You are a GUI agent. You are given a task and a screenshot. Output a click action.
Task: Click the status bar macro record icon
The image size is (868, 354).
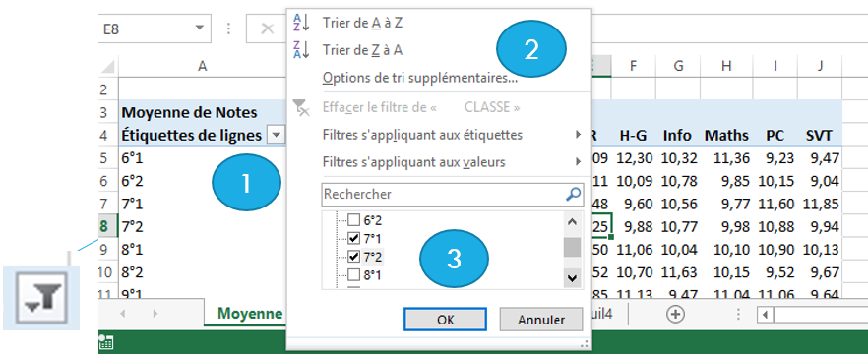click(x=106, y=343)
